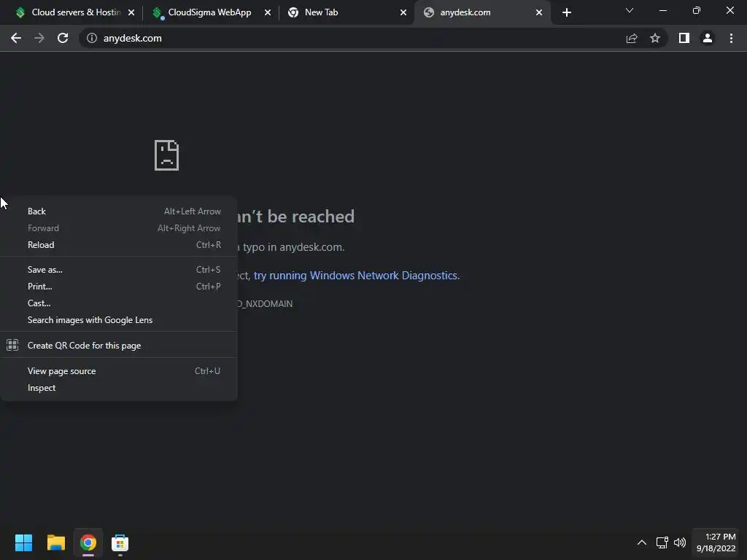The height and width of the screenshot is (560, 747).
Task: Select Save as... in context menu
Action: [119, 270]
